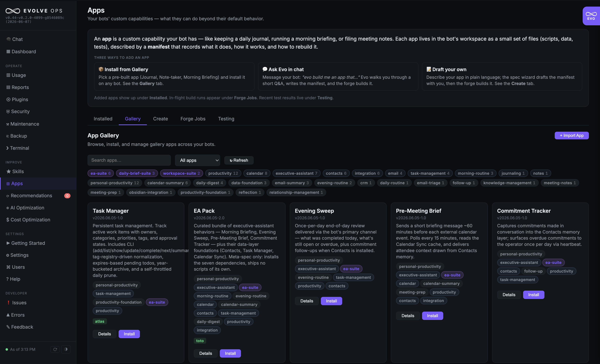Viewport: 600px width, 364px height.
Task: Switch to the Forge Jobs tab
Action: click(193, 119)
